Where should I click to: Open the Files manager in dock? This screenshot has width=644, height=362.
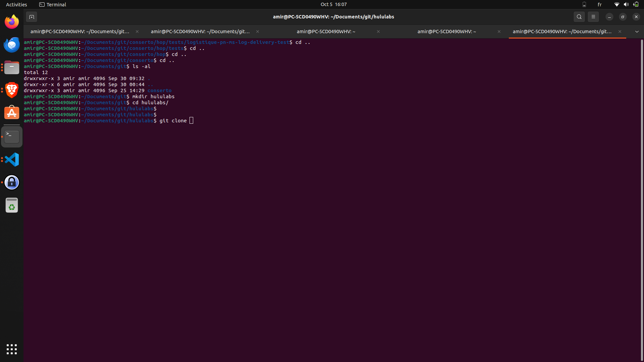coord(12,68)
